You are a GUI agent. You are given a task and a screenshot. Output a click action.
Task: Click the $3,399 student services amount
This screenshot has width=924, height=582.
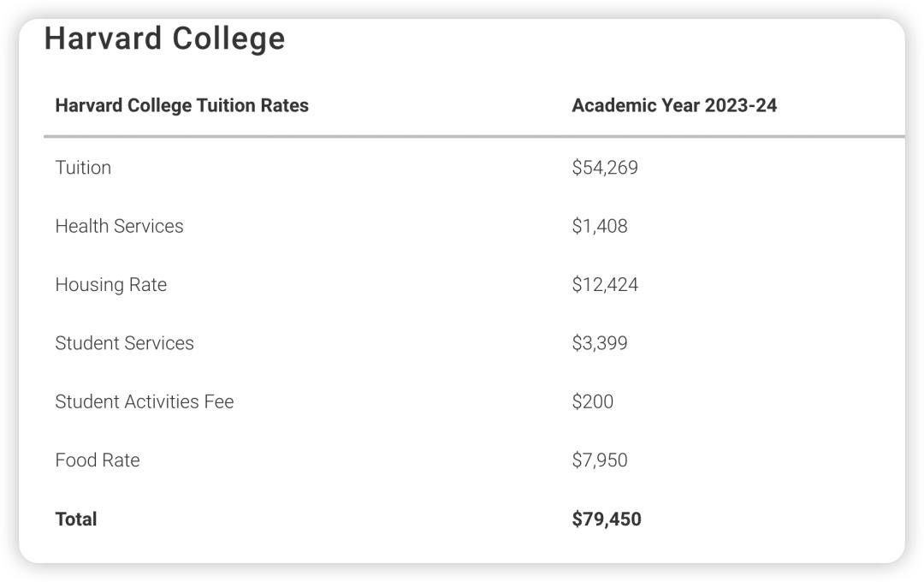pos(600,343)
